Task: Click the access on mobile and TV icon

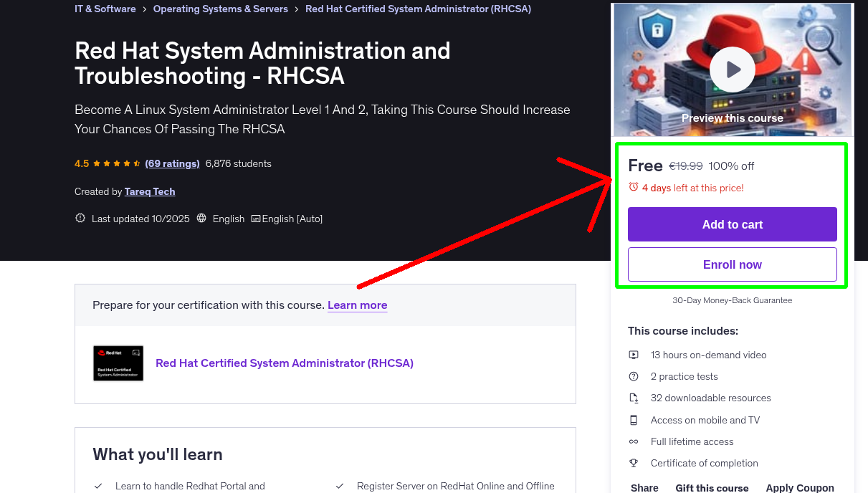Action: tap(634, 420)
